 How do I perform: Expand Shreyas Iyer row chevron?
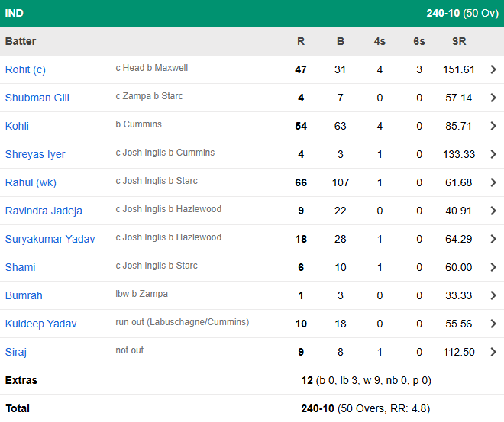[x=493, y=154]
